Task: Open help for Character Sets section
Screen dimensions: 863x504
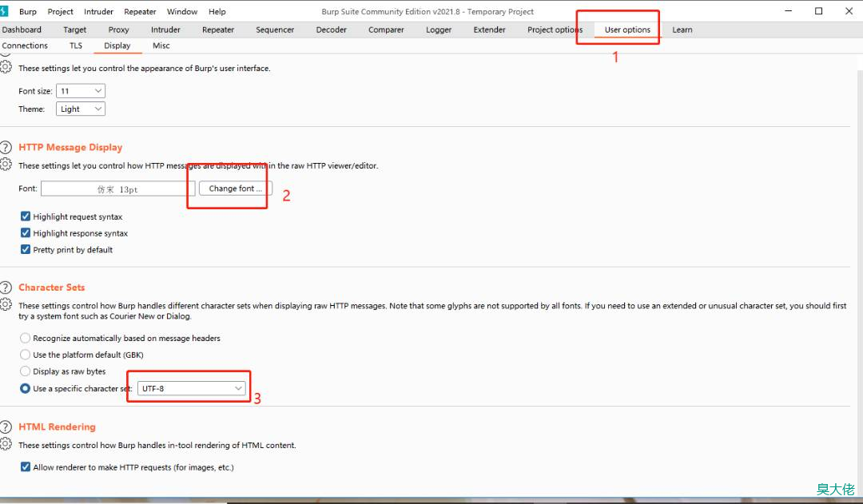Action: point(6,288)
